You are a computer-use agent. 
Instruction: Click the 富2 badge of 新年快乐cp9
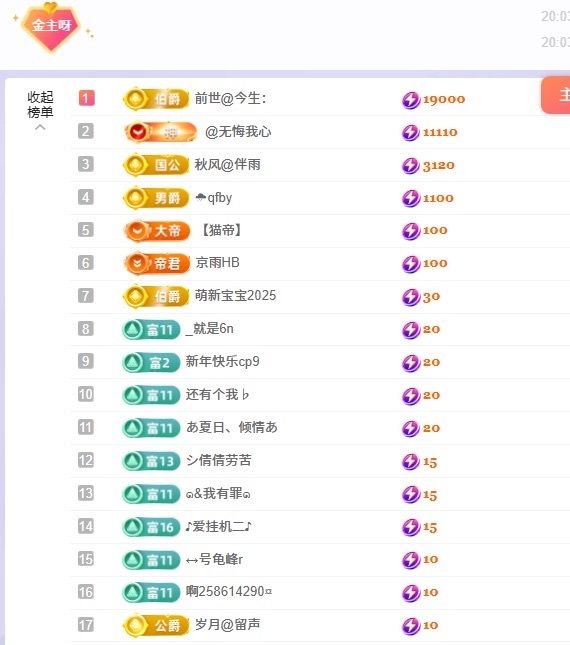(x=151, y=362)
